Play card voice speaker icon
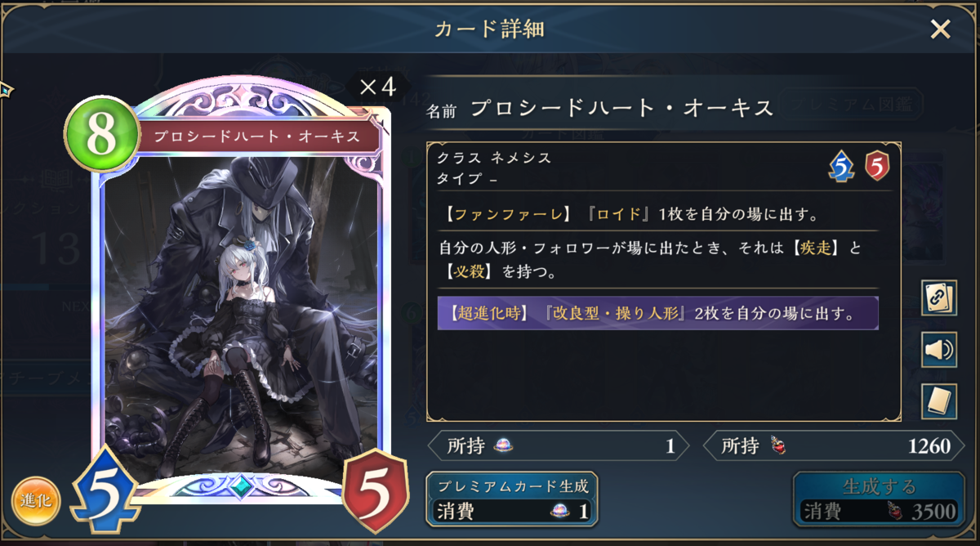This screenshot has height=546, width=980. click(x=938, y=350)
